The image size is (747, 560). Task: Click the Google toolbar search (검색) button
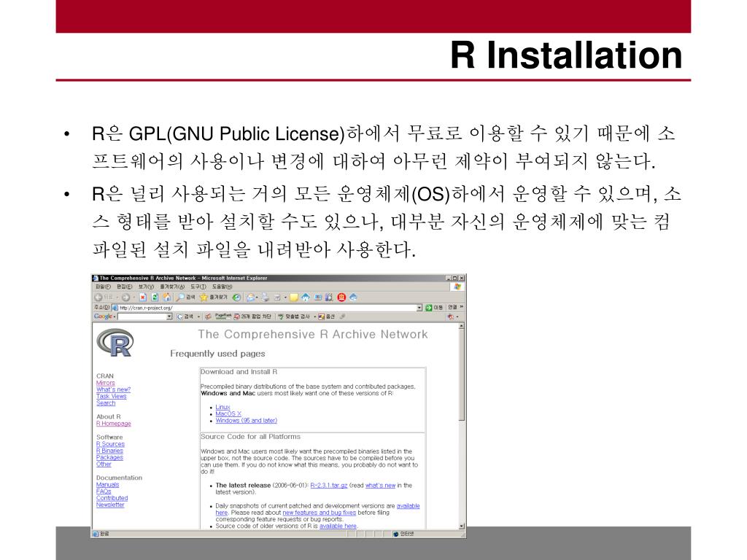tap(185, 316)
